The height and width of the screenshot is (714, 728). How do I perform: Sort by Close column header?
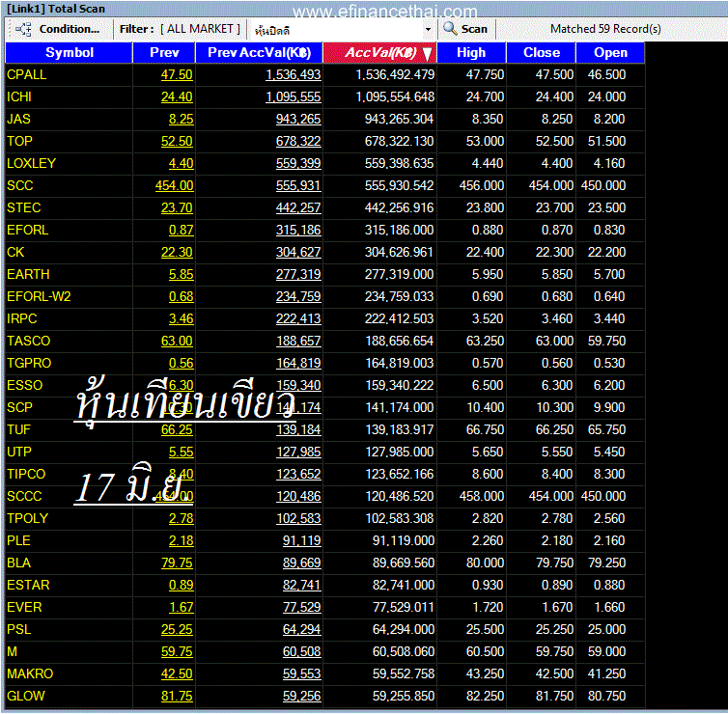(541, 52)
